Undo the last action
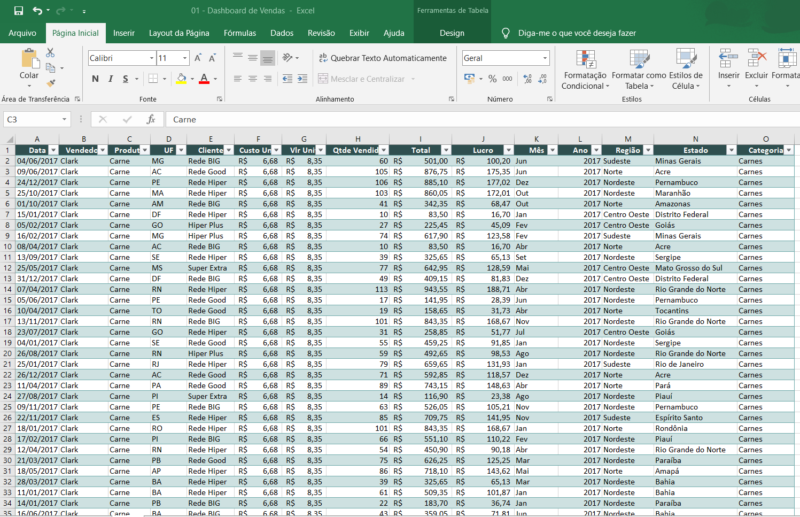 click(x=37, y=10)
